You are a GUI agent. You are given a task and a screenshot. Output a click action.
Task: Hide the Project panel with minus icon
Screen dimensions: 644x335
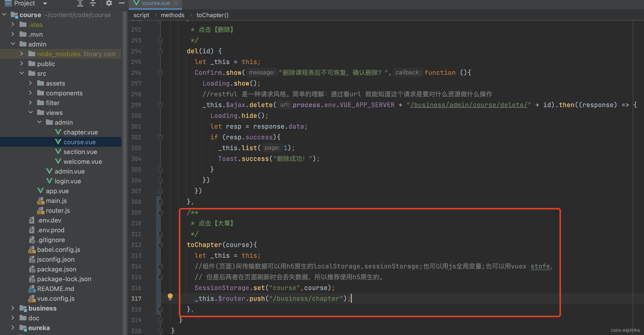pos(122,3)
